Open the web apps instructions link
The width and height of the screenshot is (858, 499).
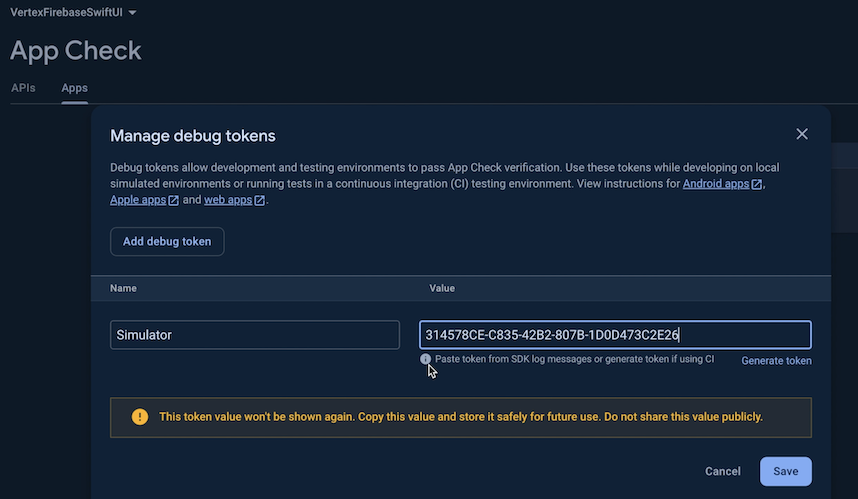pyautogui.click(x=228, y=200)
